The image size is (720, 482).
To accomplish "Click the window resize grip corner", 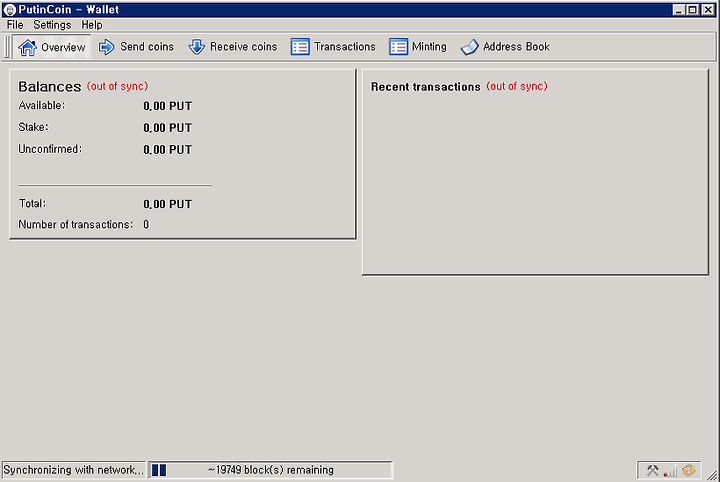I will coord(712,476).
